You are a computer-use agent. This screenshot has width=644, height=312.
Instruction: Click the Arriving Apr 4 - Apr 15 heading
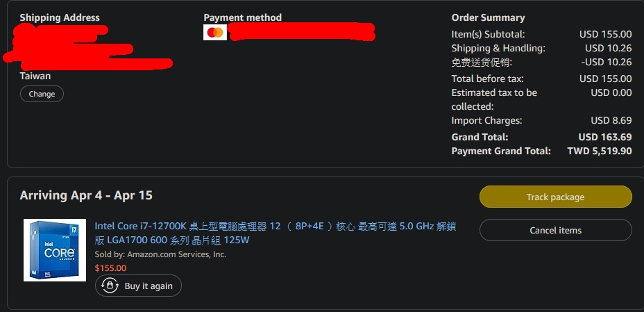pyautogui.click(x=86, y=195)
